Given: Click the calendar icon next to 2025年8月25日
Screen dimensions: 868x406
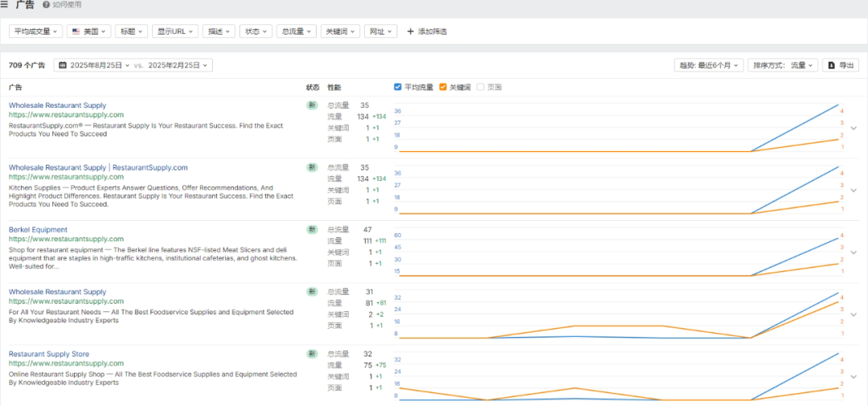Looking at the screenshot, I should 62,65.
